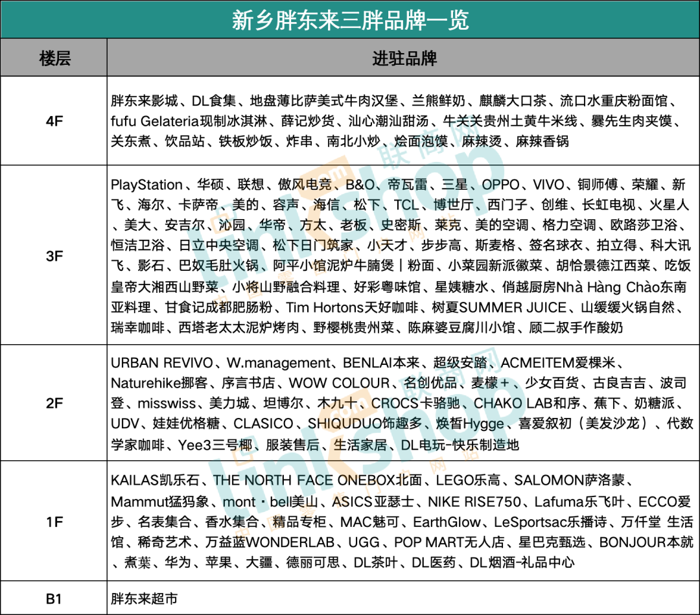Select the PlayStation brand text
This screenshot has width=700, height=615.
(x=146, y=185)
